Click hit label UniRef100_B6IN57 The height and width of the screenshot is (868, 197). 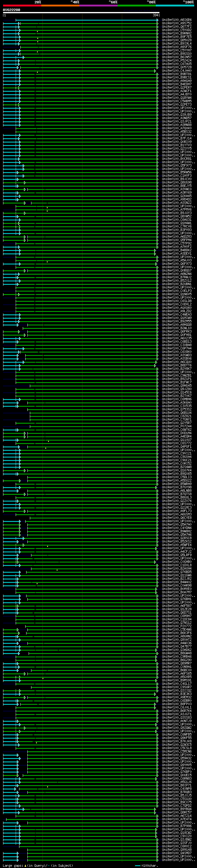pos(177,57)
